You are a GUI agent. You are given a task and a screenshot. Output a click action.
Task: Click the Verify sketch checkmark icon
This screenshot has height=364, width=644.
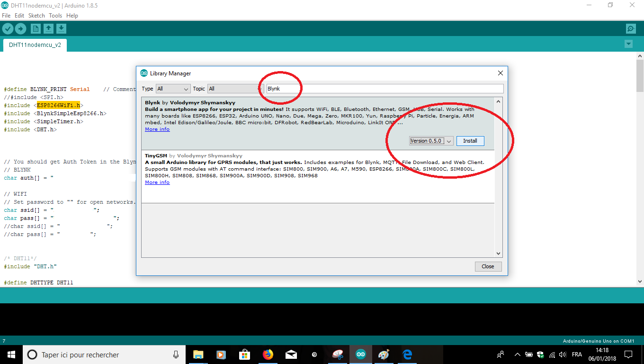tap(8, 29)
